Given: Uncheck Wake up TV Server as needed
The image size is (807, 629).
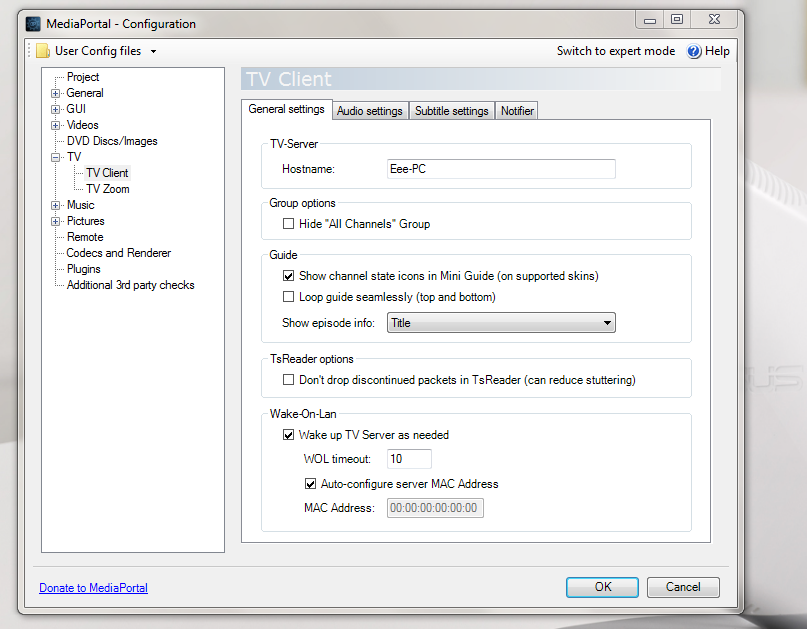Looking at the screenshot, I should (x=289, y=435).
